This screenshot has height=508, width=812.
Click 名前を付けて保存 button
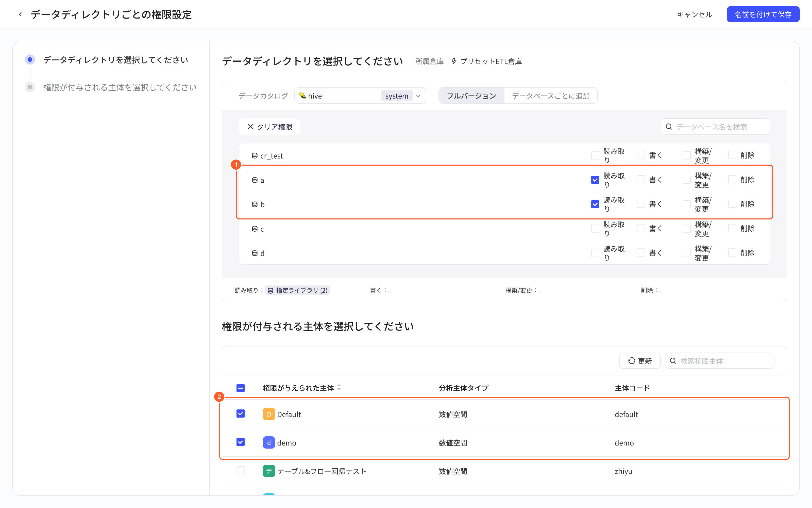pos(763,14)
